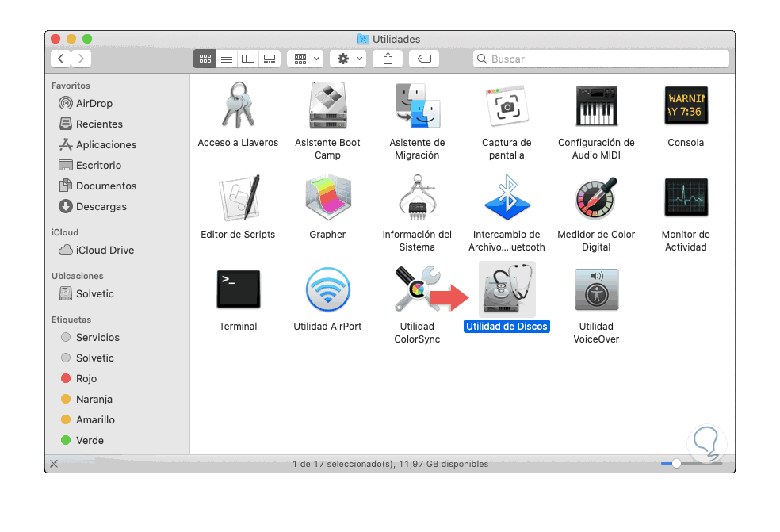This screenshot has height=532, width=780.
Task: Launch Asistente de Migración
Action: coord(418,105)
